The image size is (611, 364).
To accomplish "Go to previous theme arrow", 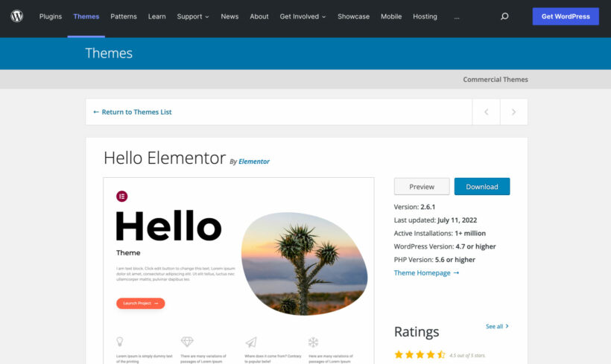I will coord(486,112).
